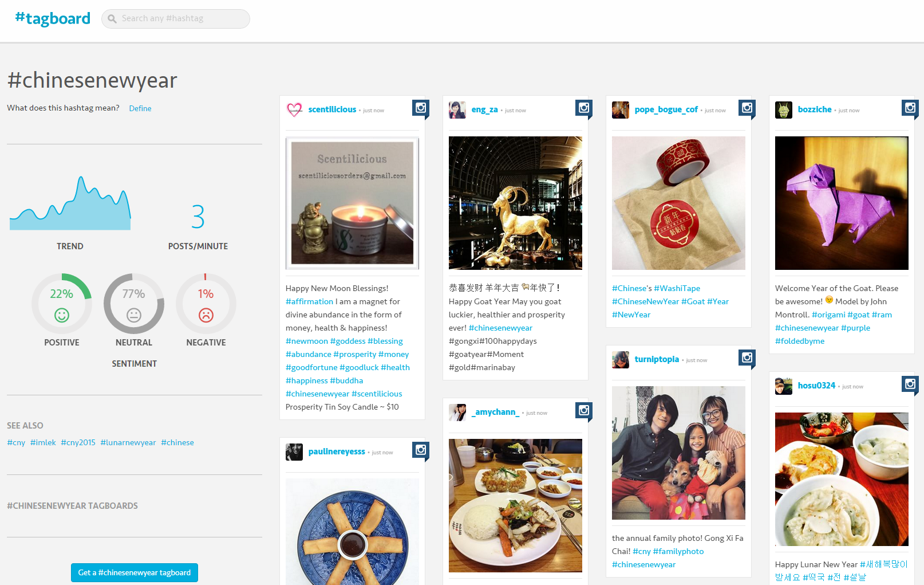Open the purple origami goat photo
Viewport: 924px width, 585px height.
(842, 203)
